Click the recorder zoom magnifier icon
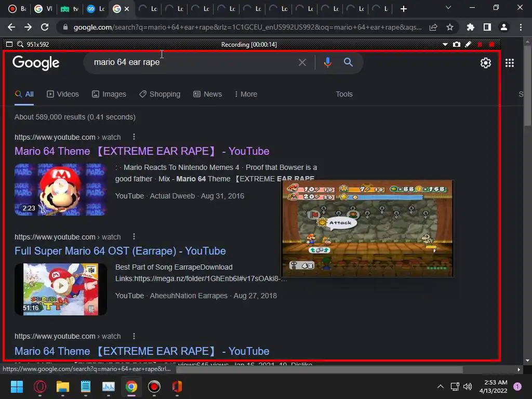This screenshot has width=532, height=399. click(x=20, y=45)
